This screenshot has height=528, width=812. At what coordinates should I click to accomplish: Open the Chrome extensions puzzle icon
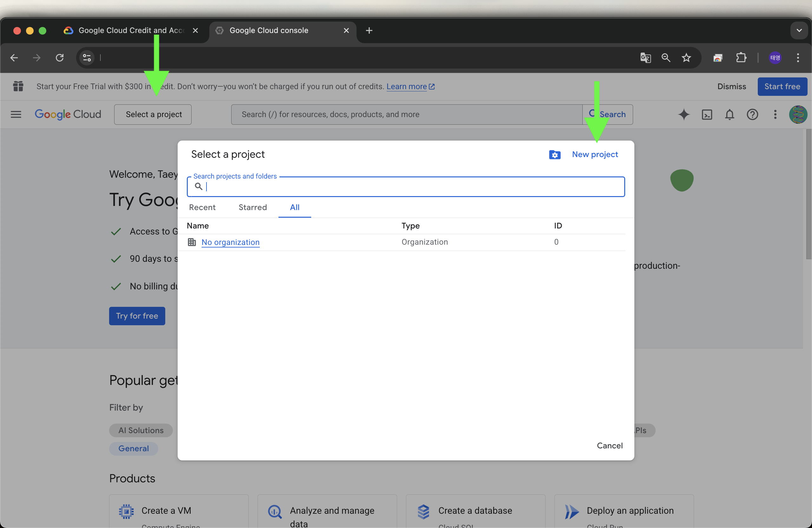pyautogui.click(x=741, y=58)
